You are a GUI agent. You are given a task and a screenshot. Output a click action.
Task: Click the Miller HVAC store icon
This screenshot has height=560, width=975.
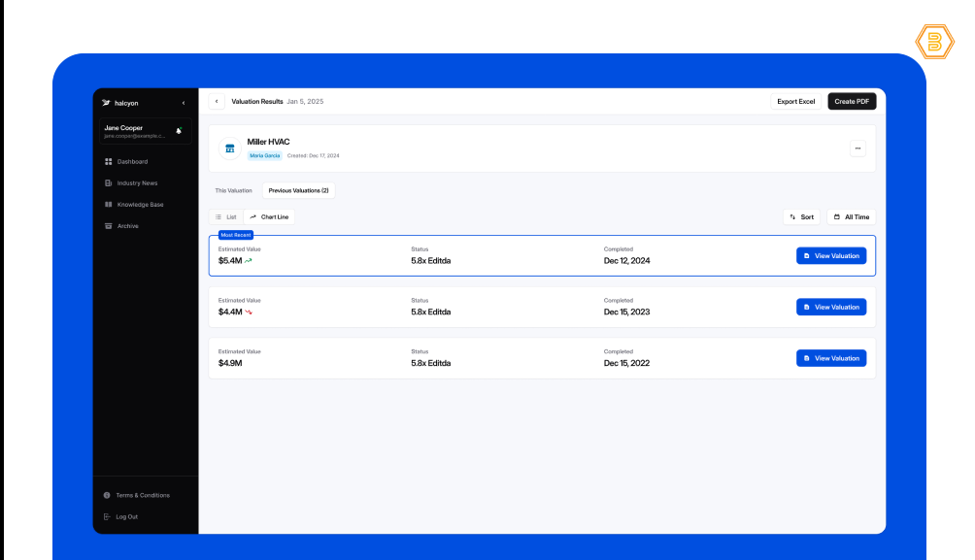click(230, 148)
